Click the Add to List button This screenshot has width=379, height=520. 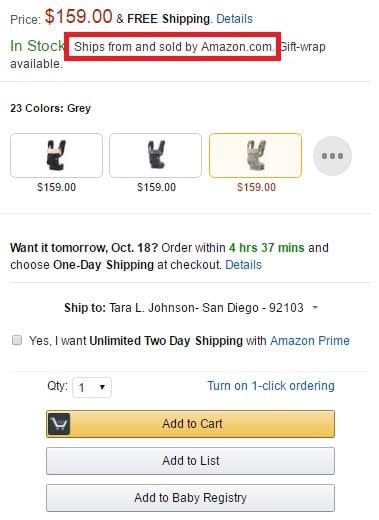tap(190, 461)
